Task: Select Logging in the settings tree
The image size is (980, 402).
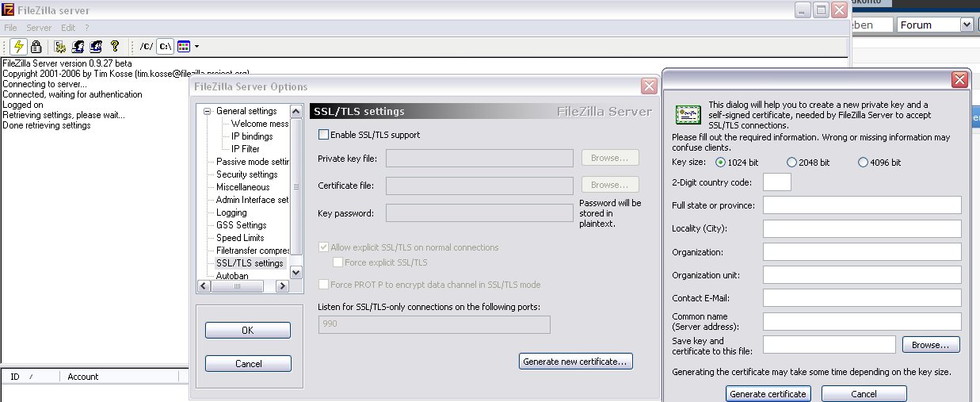Action: pos(231,212)
